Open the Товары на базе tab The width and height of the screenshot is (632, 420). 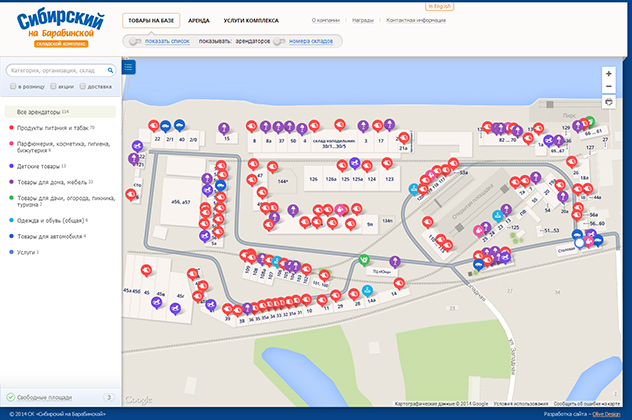point(151,21)
